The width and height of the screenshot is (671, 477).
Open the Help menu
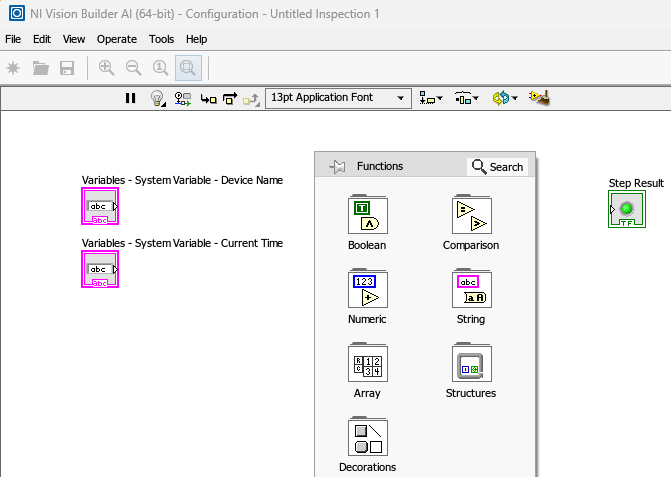(196, 39)
